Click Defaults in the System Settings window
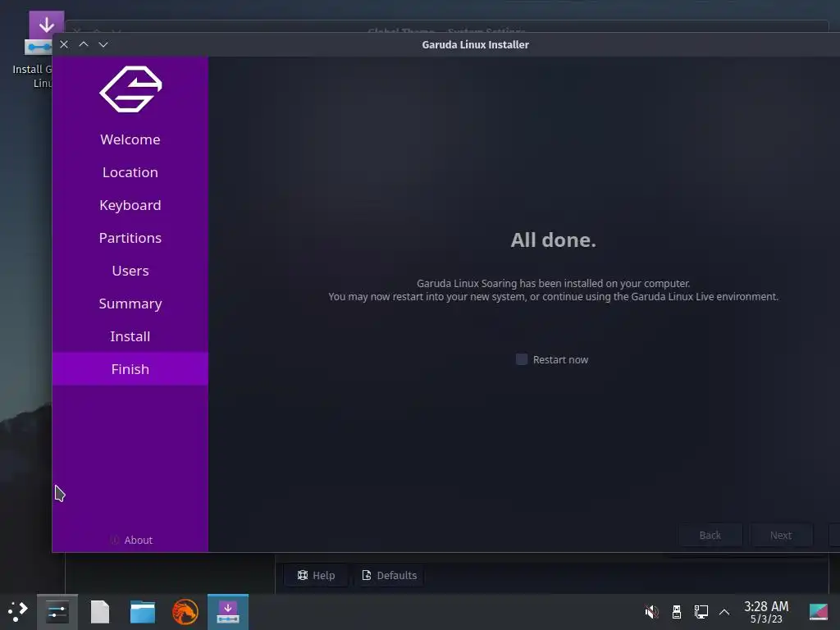The image size is (840, 630). (390, 575)
